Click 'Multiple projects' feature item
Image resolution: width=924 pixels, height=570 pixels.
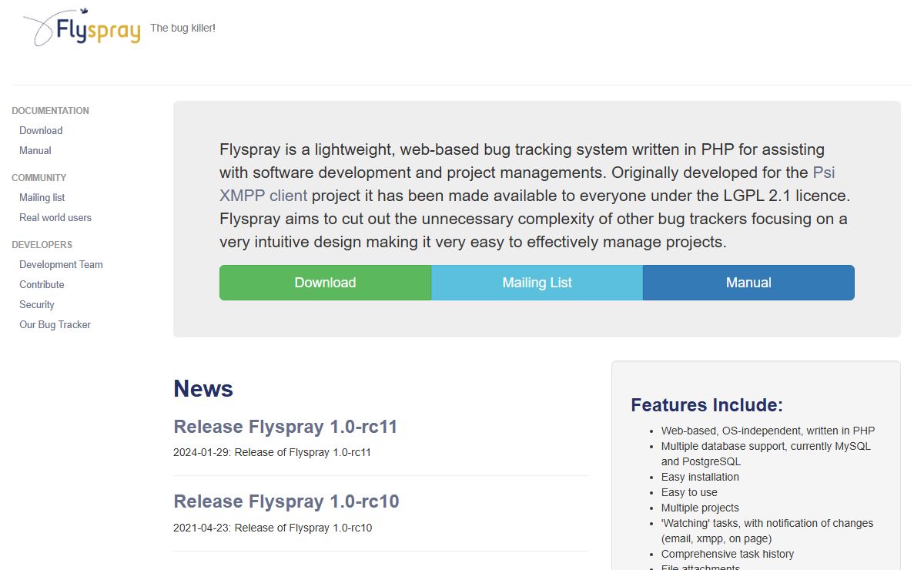tap(700, 508)
